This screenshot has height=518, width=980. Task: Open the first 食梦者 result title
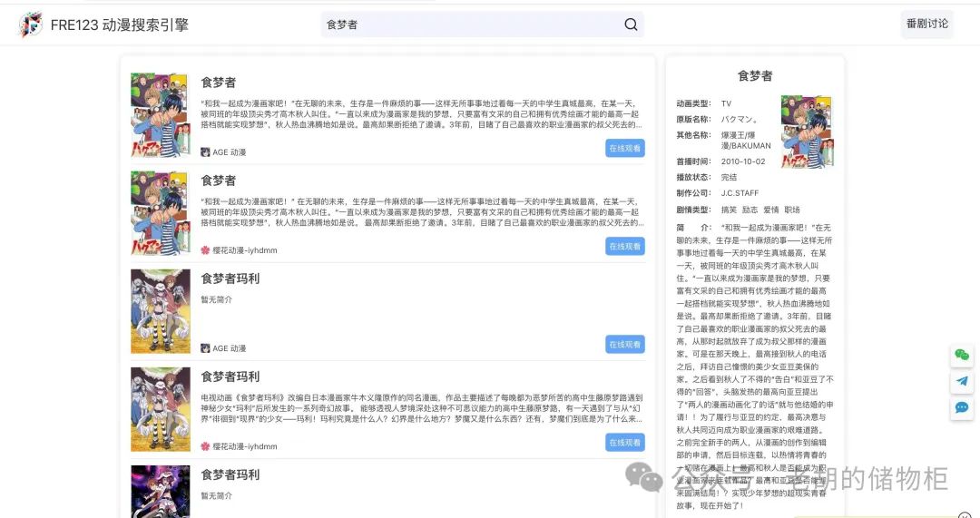tap(218, 83)
